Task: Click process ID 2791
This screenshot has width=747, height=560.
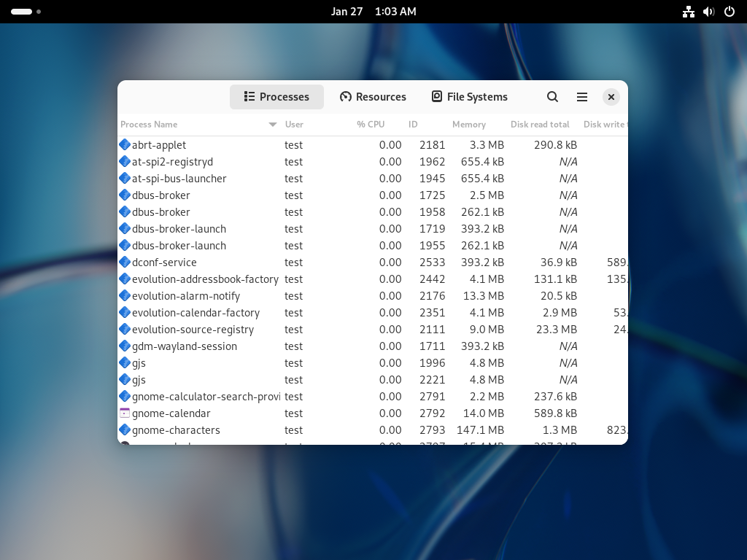Action: point(432,397)
